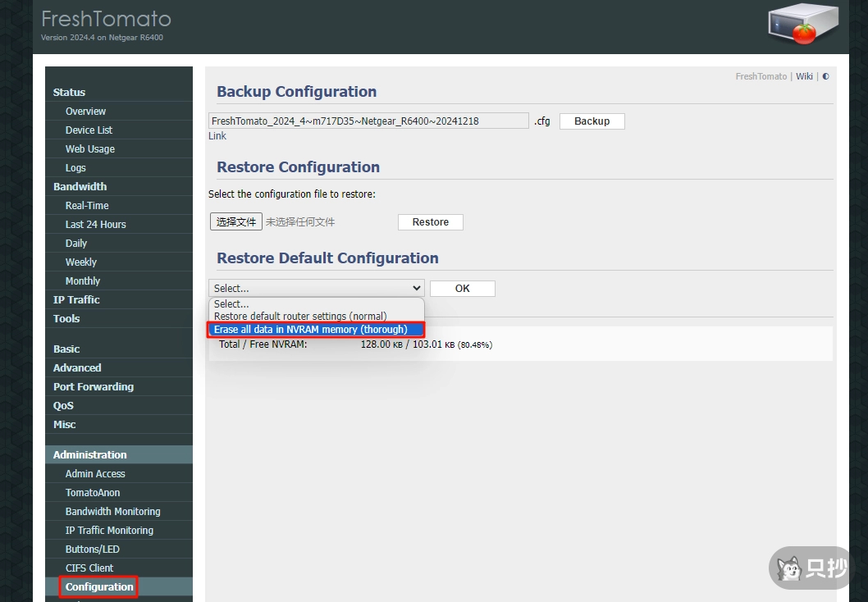
Task: Pick the "Select..." option in dropdown list
Action: tap(231, 304)
